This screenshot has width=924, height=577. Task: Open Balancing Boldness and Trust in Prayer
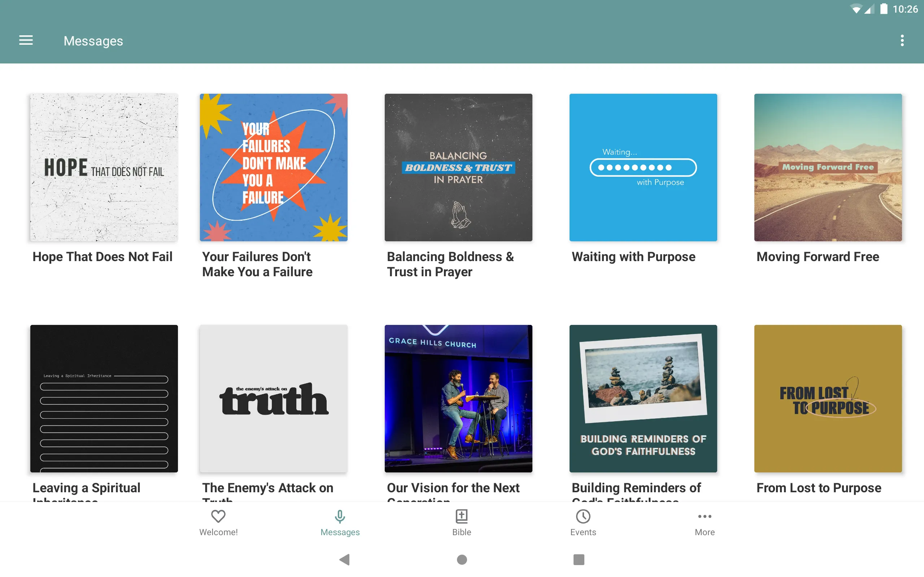tap(458, 168)
